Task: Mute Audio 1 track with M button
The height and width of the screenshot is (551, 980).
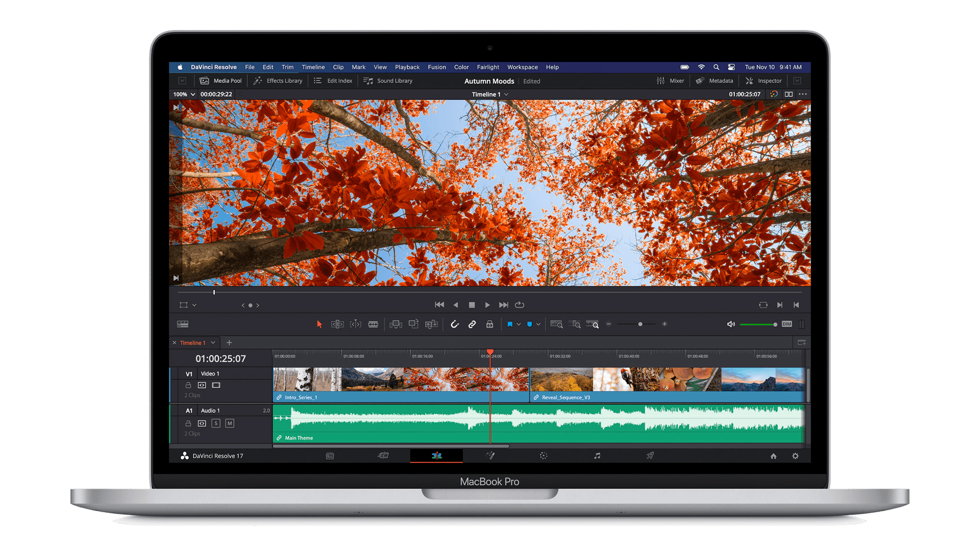Action: pos(230,423)
